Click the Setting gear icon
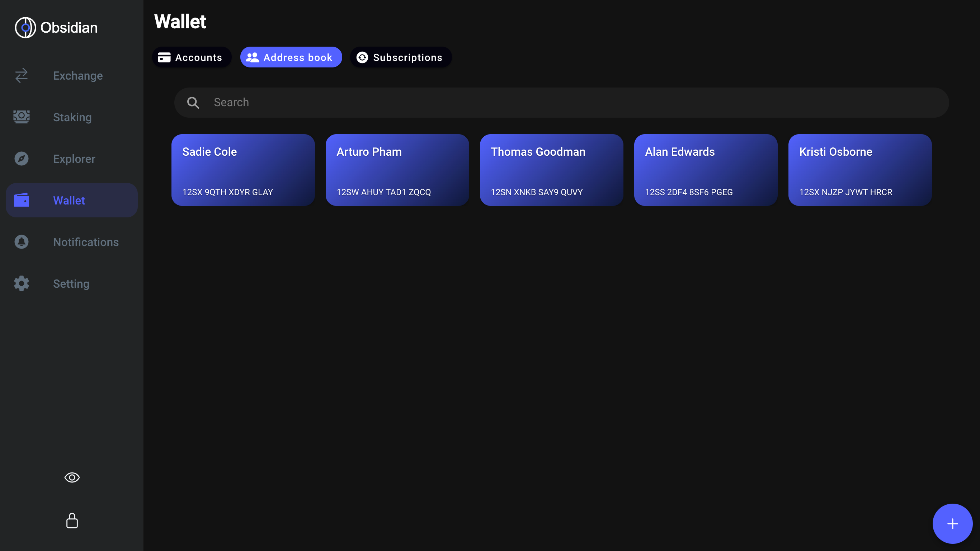The image size is (980, 551). coord(22,283)
